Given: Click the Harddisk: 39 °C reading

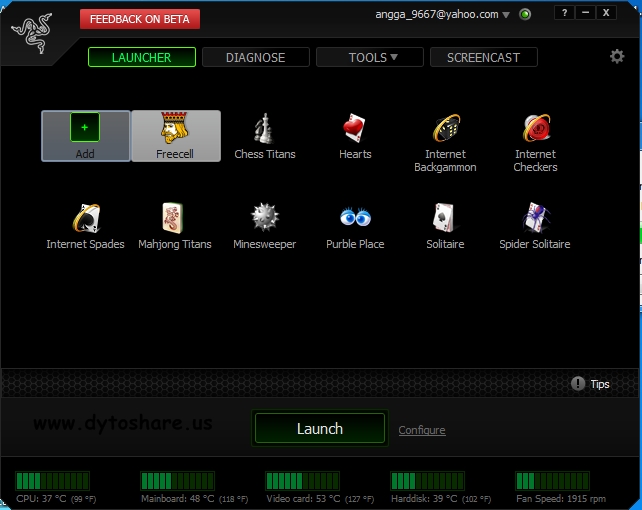Looking at the screenshot, I should 441,499.
